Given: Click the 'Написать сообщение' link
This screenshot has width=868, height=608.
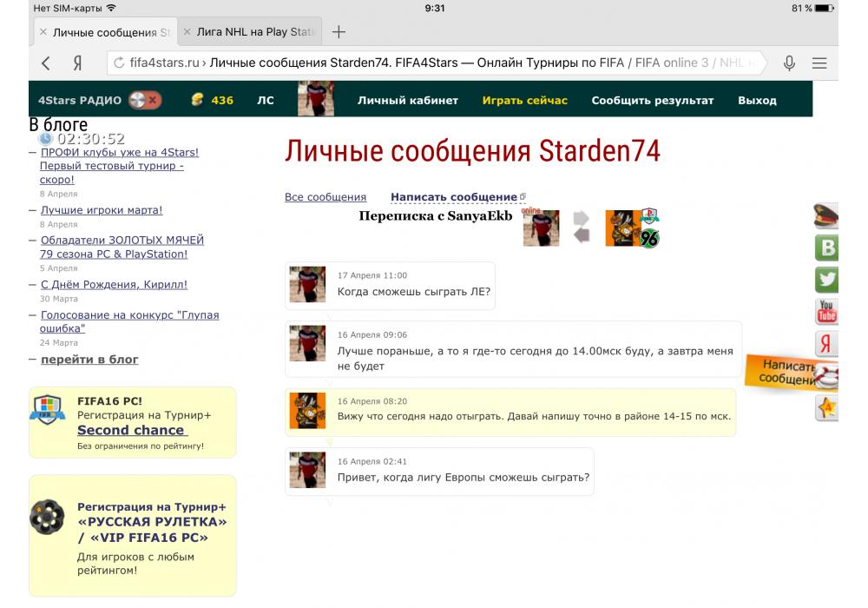Looking at the screenshot, I should tap(454, 197).
